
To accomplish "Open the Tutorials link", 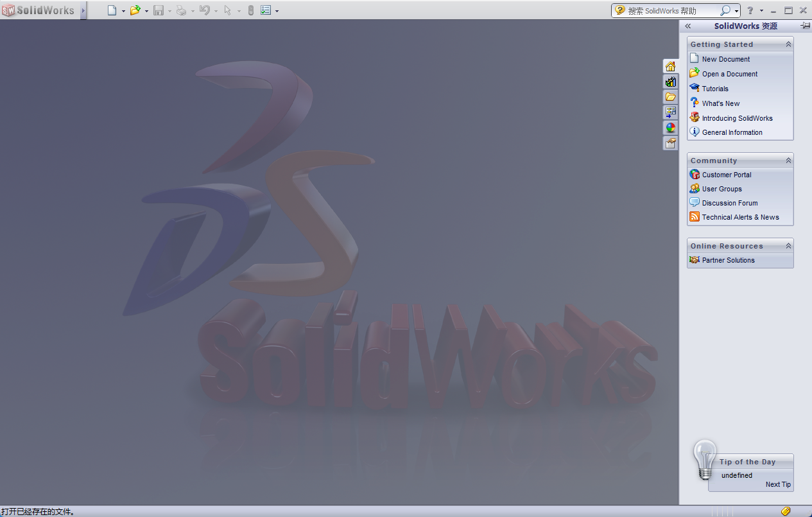I will click(x=714, y=88).
